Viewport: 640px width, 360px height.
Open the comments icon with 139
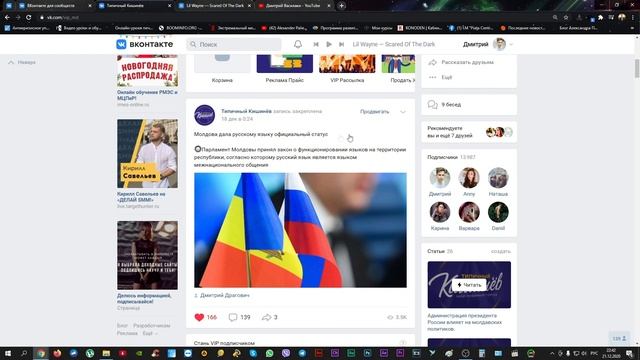click(233, 317)
